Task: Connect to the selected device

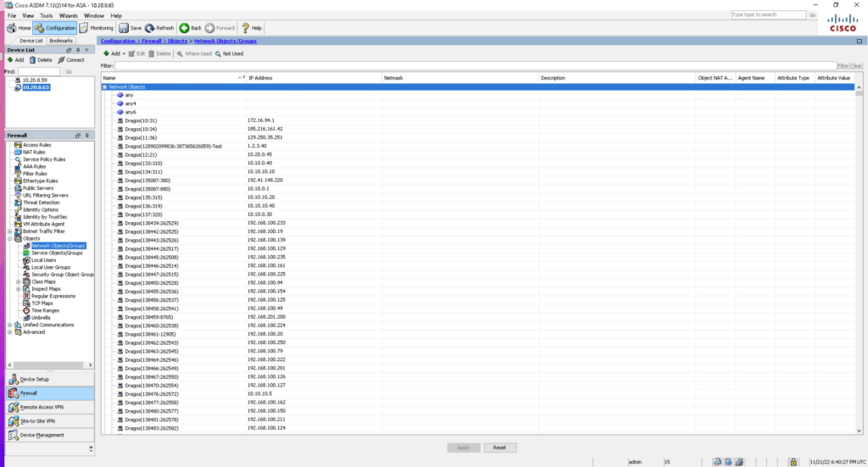Action: 71,60
